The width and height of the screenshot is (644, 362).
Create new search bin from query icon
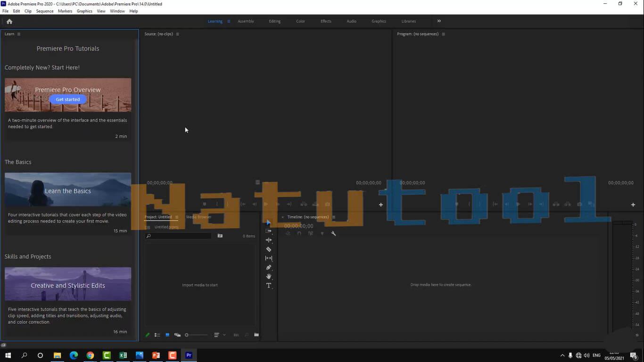click(220, 236)
